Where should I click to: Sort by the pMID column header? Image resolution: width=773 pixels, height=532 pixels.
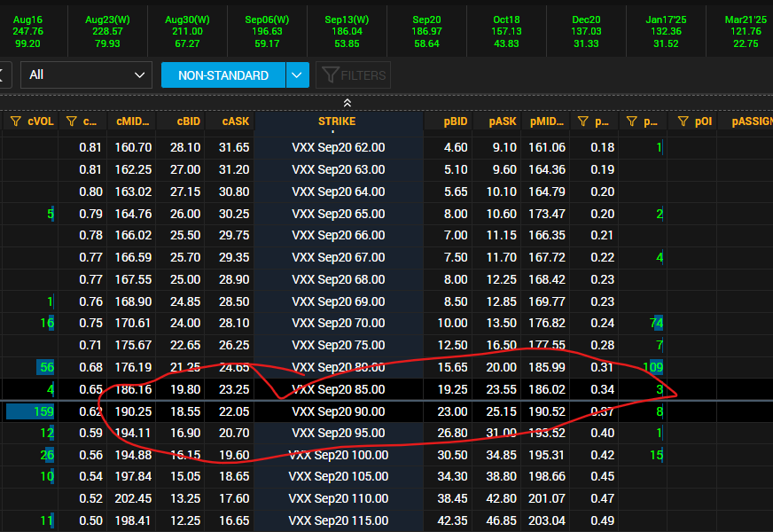[x=546, y=121]
